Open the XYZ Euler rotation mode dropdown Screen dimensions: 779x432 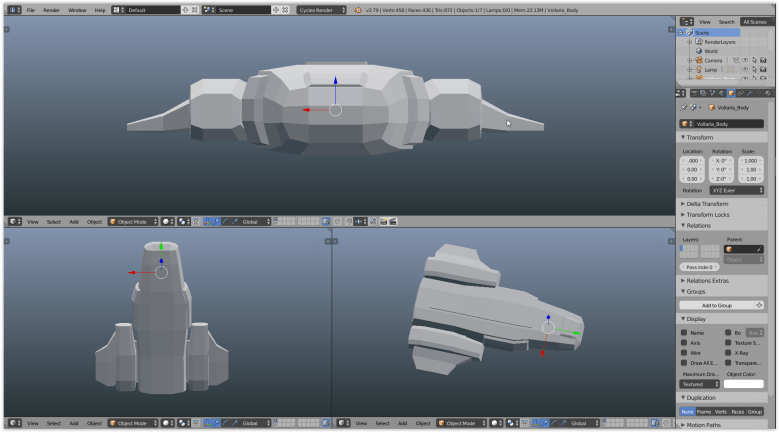(737, 189)
